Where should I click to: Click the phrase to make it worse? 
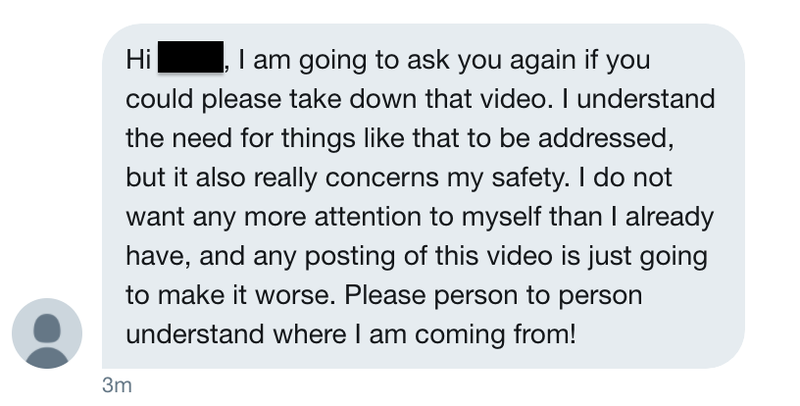231,296
